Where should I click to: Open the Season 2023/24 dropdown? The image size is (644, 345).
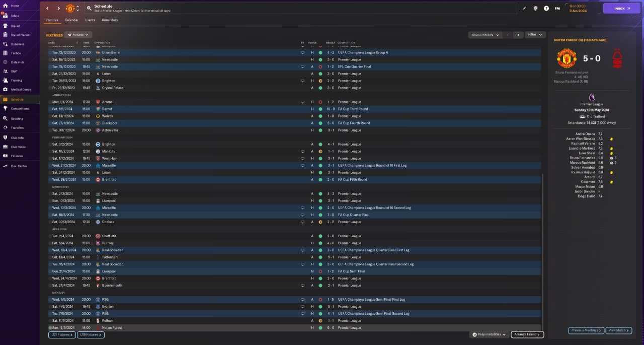click(485, 35)
